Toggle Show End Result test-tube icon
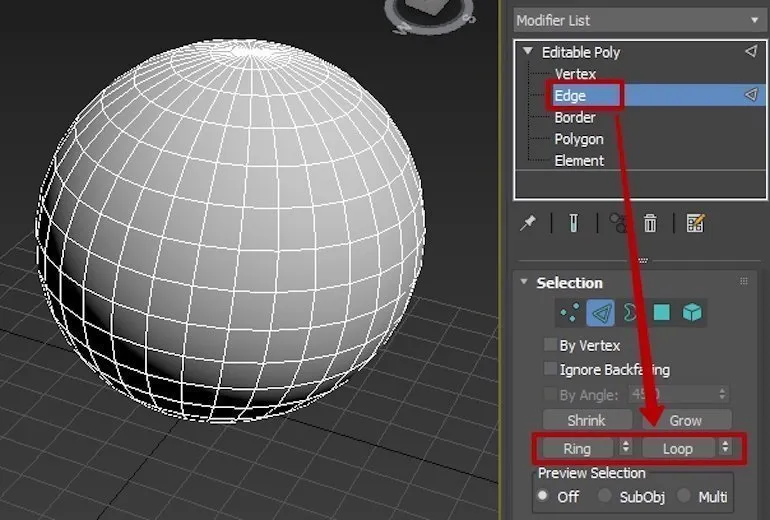 click(x=575, y=223)
